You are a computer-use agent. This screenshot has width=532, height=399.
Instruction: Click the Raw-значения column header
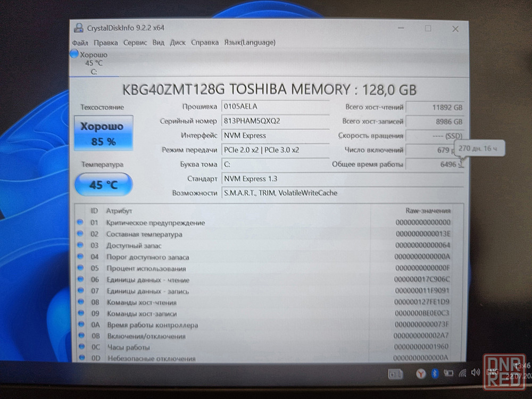(x=428, y=211)
